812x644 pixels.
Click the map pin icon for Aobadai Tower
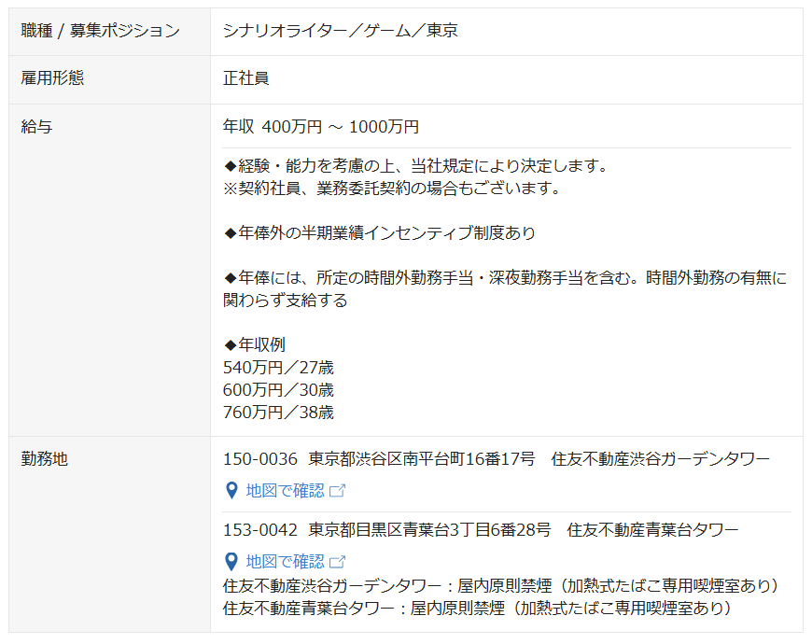[x=231, y=561]
